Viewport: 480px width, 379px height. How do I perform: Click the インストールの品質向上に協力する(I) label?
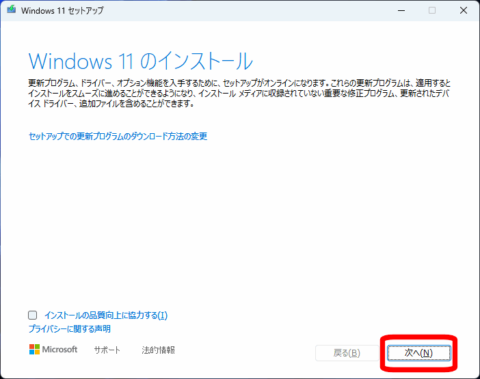point(106,315)
